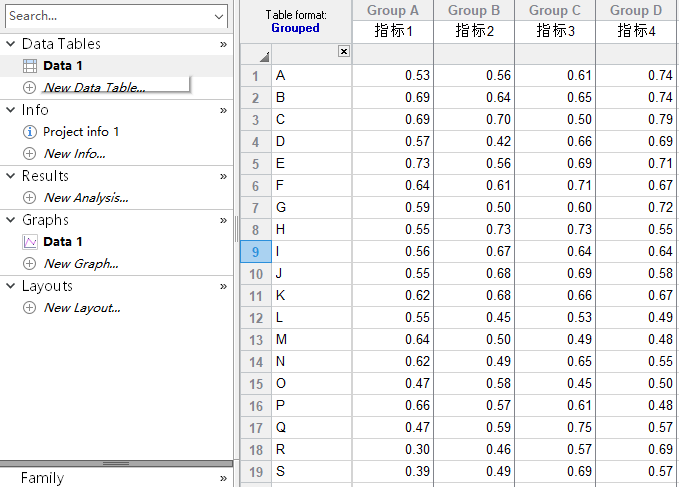Click the plus icon beside New Info
The width and height of the screenshot is (679, 487).
(30, 154)
